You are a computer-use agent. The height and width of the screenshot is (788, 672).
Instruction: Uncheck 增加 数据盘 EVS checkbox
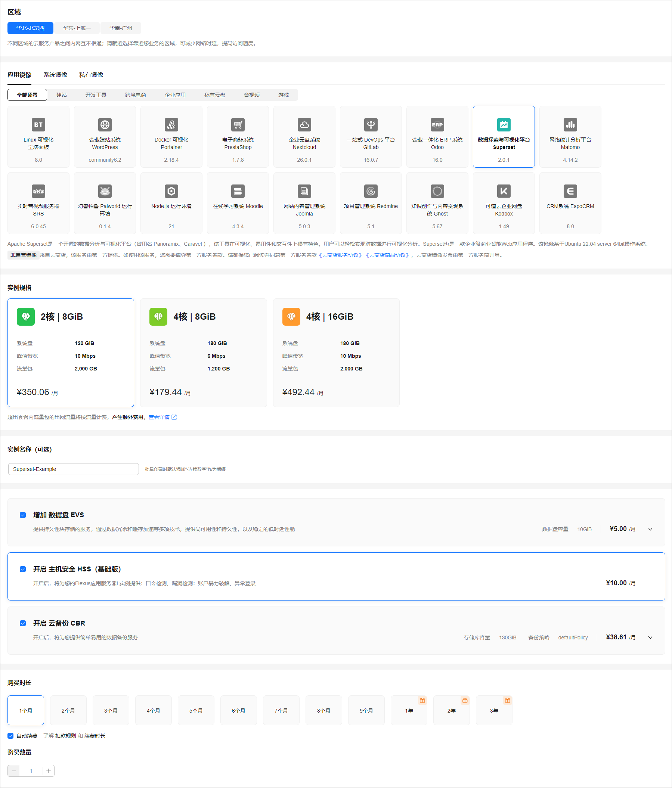pos(23,515)
